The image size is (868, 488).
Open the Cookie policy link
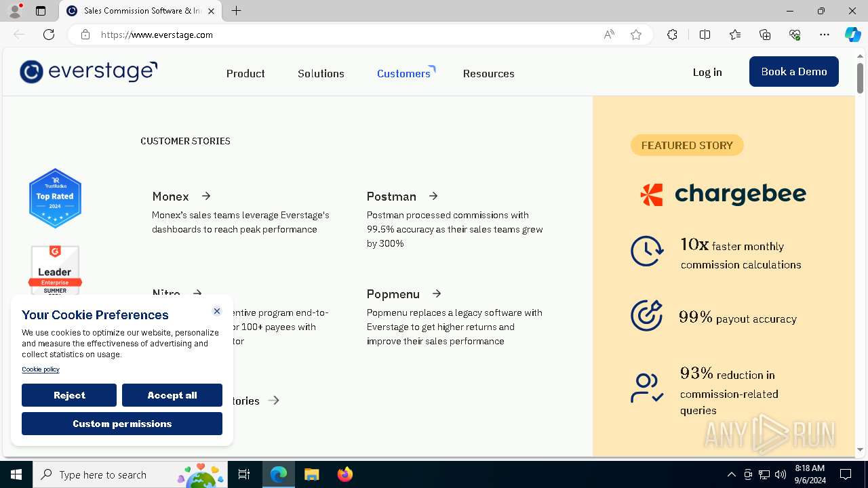point(41,369)
